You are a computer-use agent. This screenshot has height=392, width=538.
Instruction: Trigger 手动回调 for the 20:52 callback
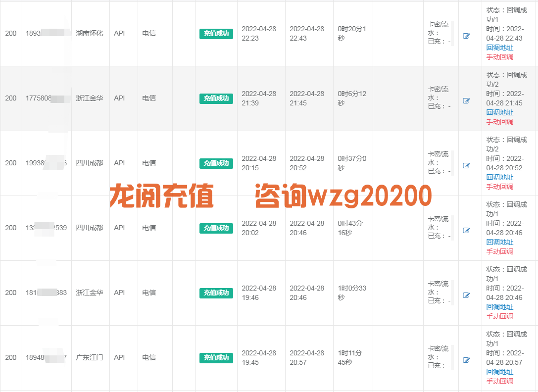coord(499,187)
